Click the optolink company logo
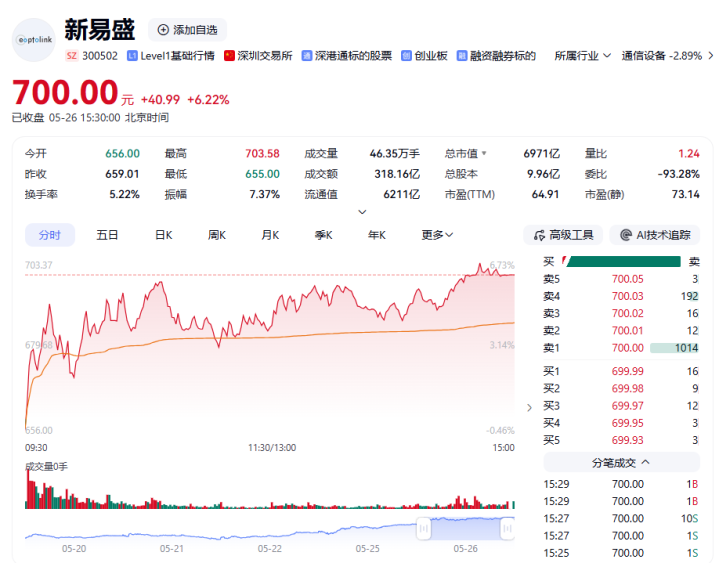The image size is (719, 563). (33, 40)
